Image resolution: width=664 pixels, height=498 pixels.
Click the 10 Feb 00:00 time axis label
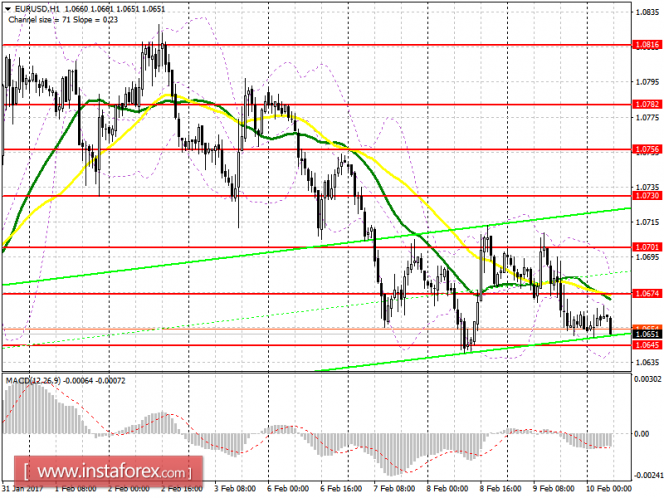[x=609, y=489]
